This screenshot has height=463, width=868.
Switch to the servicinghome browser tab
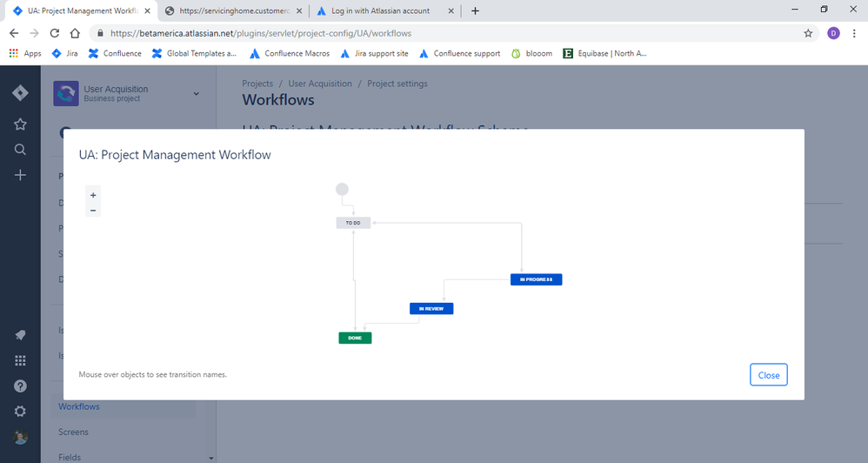point(234,10)
